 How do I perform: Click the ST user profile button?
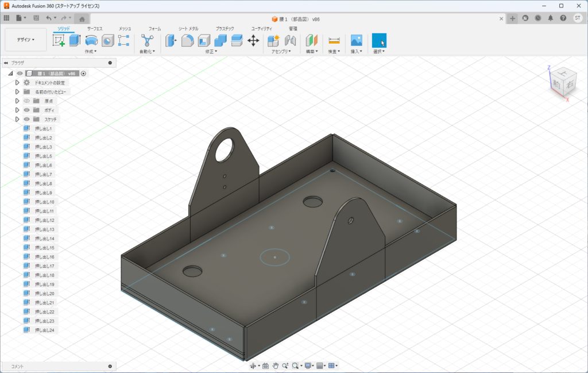578,18
